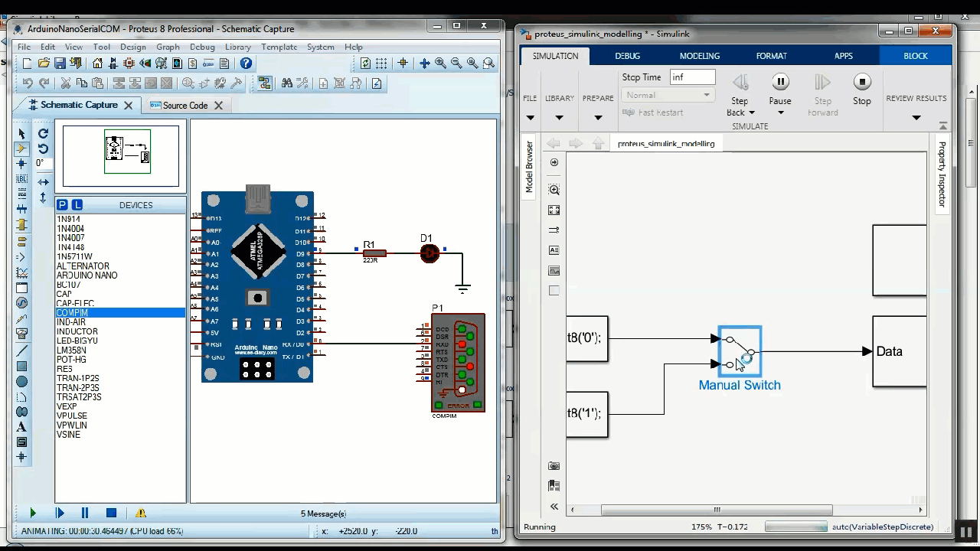The height and width of the screenshot is (551, 980).
Task: Click the Proteus Play simulation button
Action: pyautogui.click(x=32, y=513)
